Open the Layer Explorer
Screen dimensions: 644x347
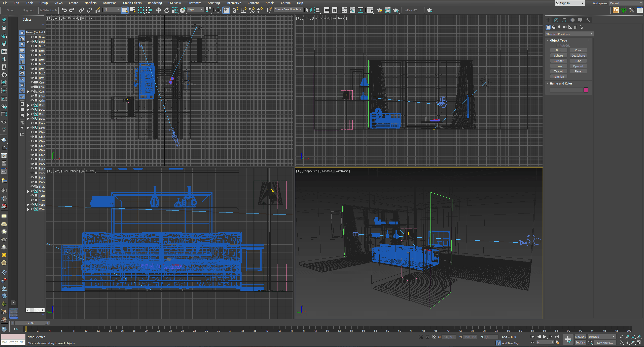(x=335, y=10)
